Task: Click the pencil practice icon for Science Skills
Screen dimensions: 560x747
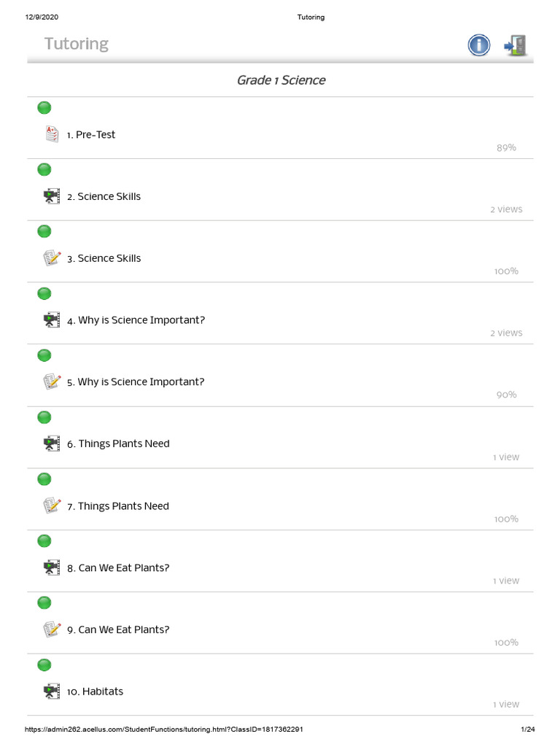Action: point(51,258)
